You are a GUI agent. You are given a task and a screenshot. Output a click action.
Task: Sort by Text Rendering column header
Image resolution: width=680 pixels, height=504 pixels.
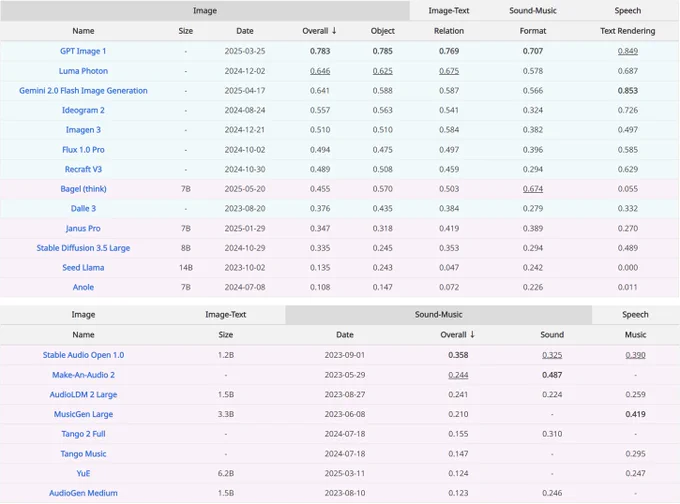click(x=628, y=31)
